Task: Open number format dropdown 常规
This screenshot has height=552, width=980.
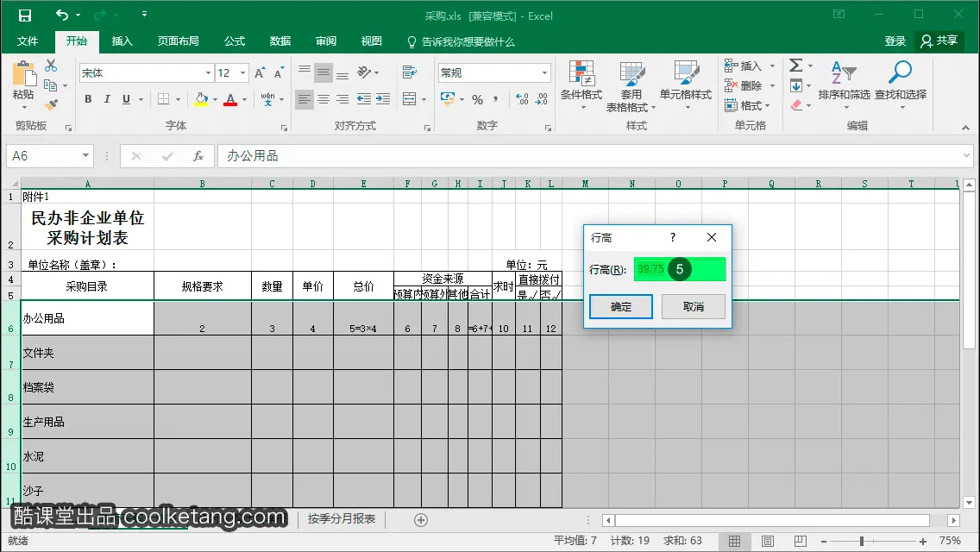Action: 544,73
